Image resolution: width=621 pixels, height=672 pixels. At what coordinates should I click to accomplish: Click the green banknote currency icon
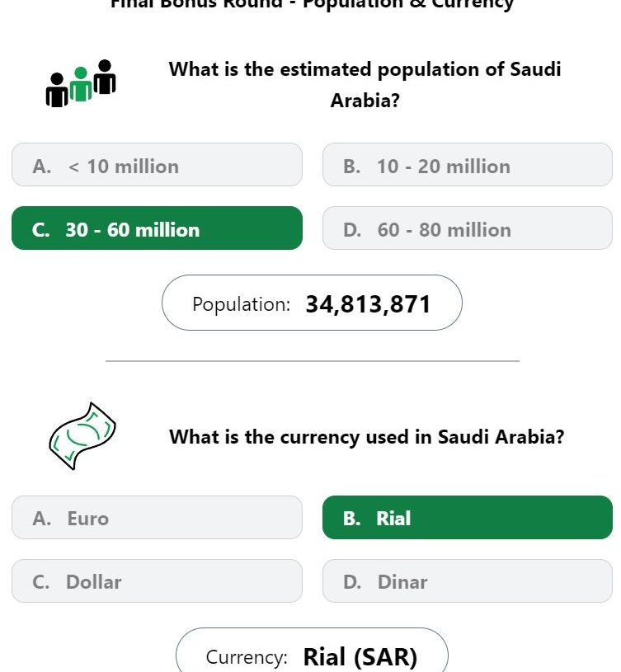point(82,436)
